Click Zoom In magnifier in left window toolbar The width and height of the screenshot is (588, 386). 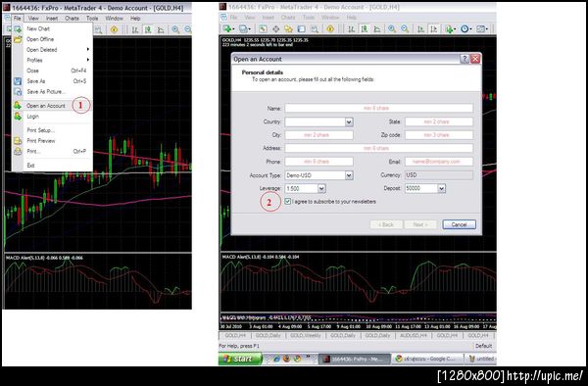[x=175, y=29]
